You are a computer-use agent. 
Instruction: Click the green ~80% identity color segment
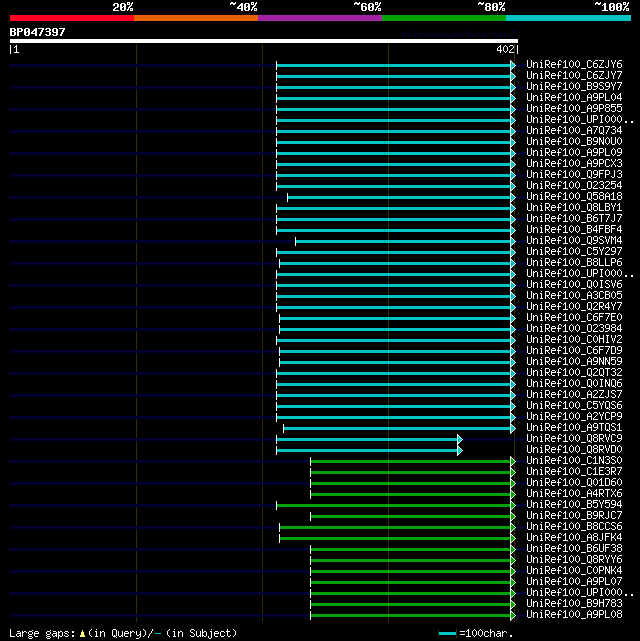(444, 18)
